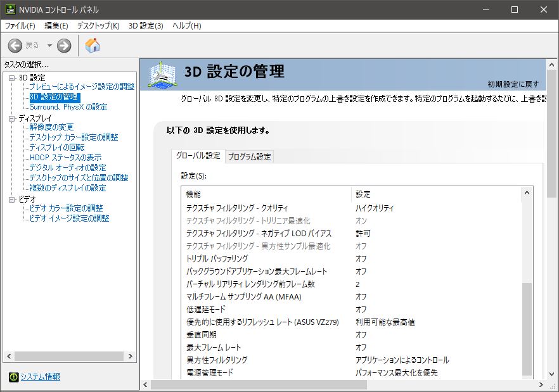Select プレビューによるイメージ設定の調整
This screenshot has width=559, height=392.
[x=82, y=87]
